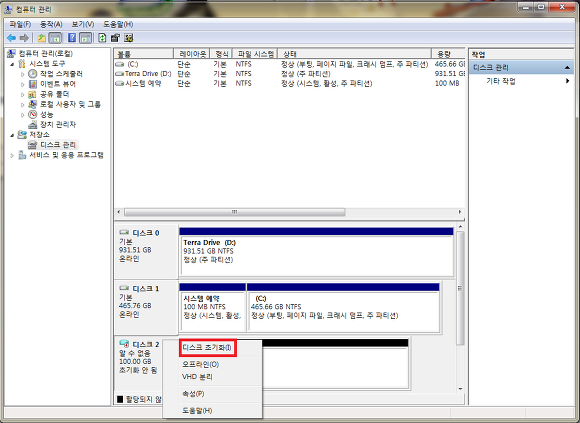Select 디스크 관리 in the tree
This screenshot has width=580, height=423.
click(x=58, y=145)
